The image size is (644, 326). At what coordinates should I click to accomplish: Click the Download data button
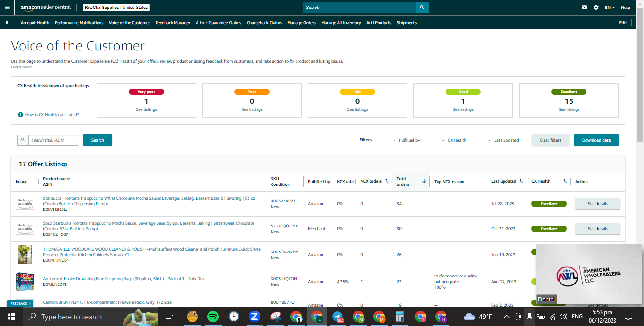[x=596, y=140]
